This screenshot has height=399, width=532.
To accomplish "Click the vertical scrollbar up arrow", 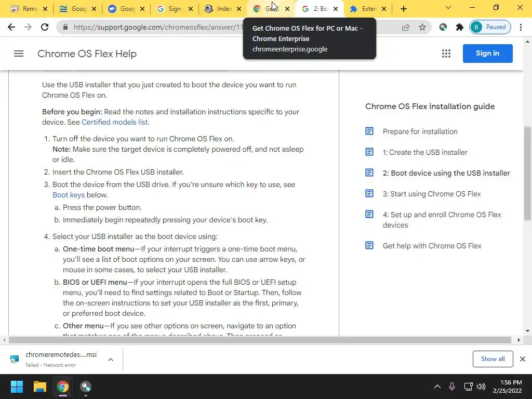I will tap(527, 42).
